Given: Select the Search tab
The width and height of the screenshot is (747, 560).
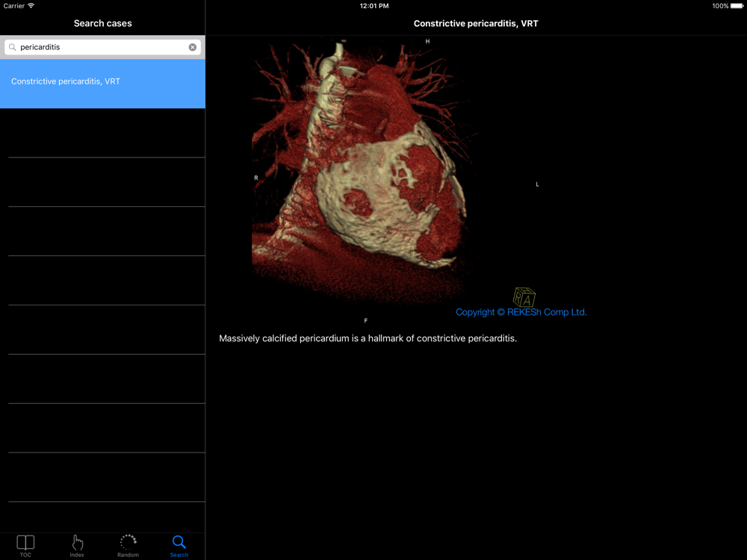Looking at the screenshot, I should click(x=179, y=546).
